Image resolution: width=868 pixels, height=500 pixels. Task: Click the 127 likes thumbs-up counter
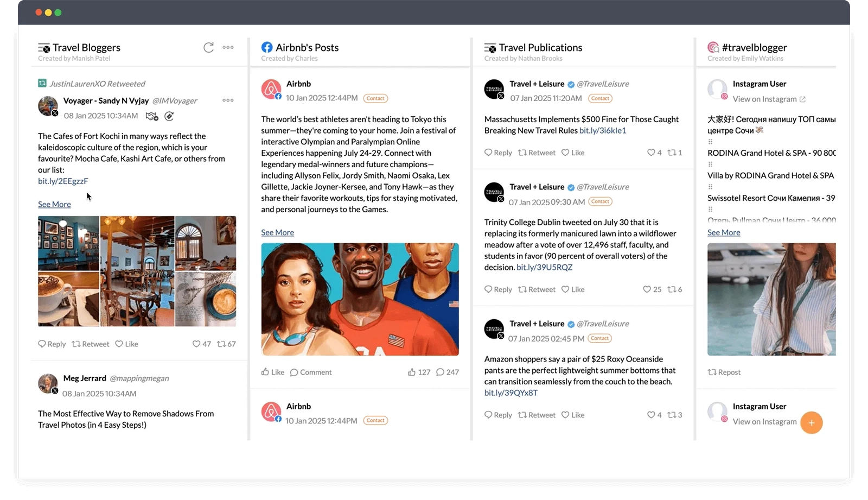419,372
